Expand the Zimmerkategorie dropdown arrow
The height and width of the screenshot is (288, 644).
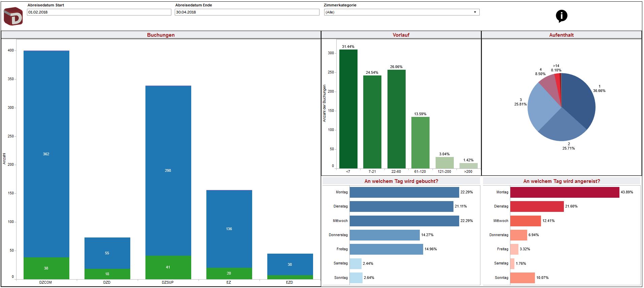(475, 12)
